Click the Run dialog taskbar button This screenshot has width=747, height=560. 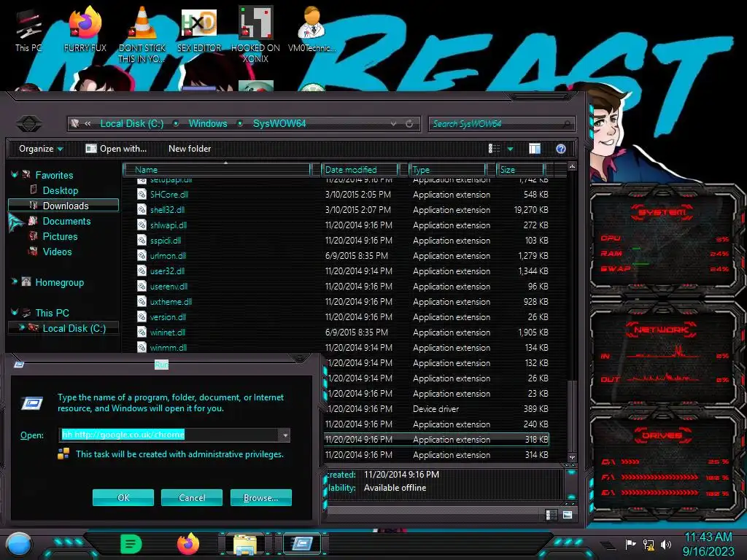(302, 544)
